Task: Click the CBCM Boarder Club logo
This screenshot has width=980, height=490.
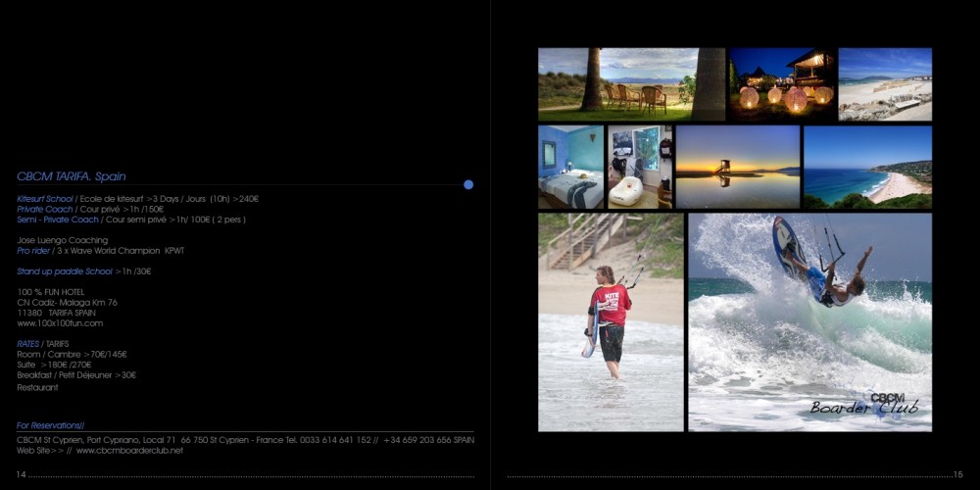Action: point(864,404)
